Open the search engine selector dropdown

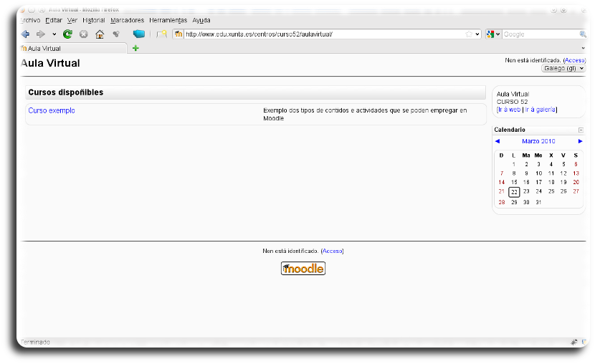pyautogui.click(x=493, y=34)
